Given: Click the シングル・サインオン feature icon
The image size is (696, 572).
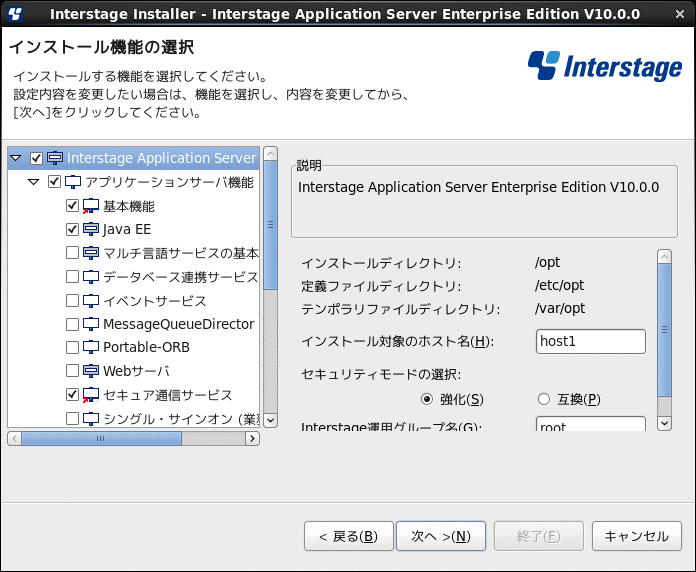Looking at the screenshot, I should 91,418.
